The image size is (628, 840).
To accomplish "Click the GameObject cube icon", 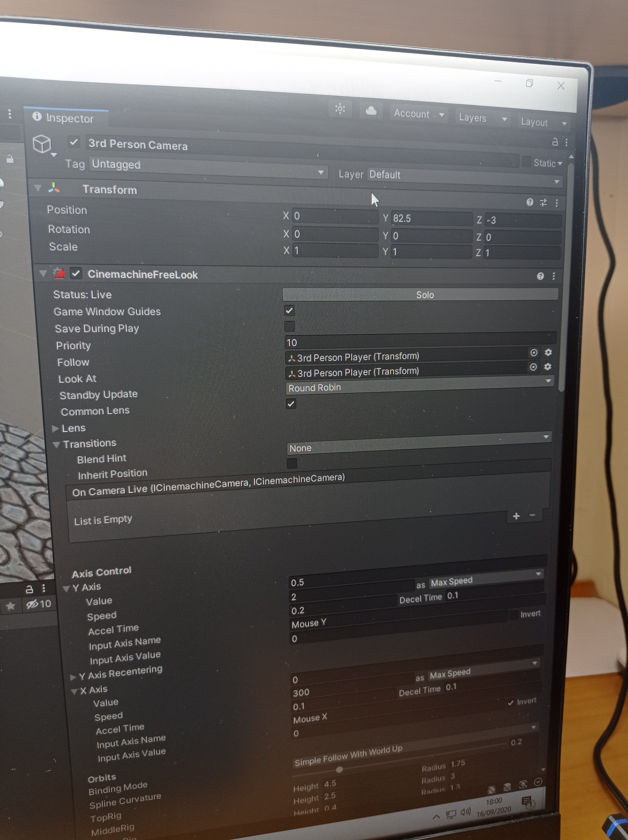I will 42,144.
